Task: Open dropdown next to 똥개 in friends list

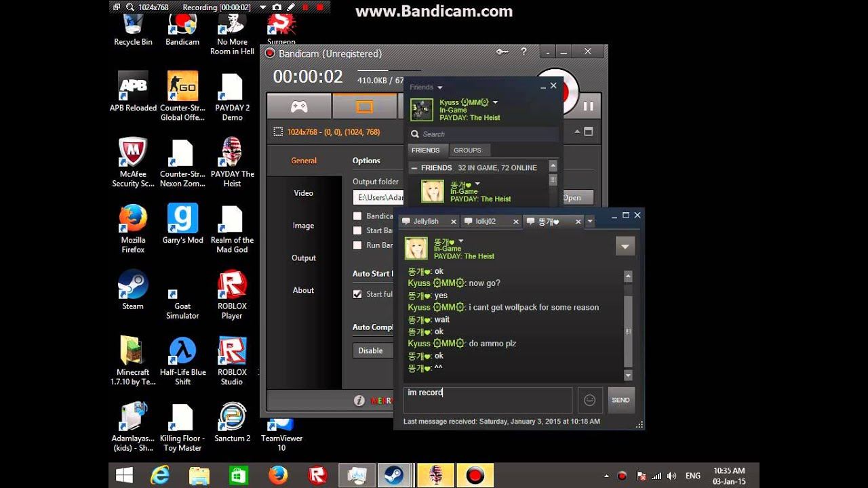Action: coord(477,184)
